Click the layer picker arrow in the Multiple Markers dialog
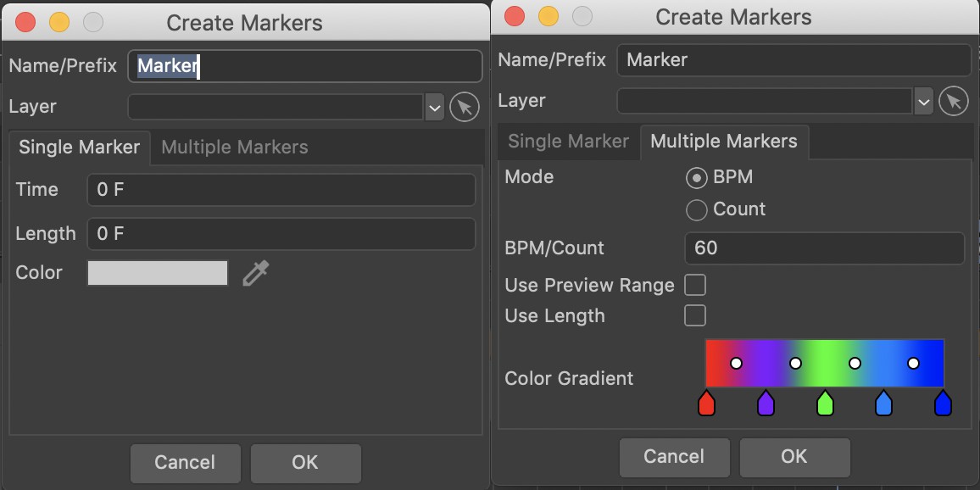 pyautogui.click(x=953, y=101)
